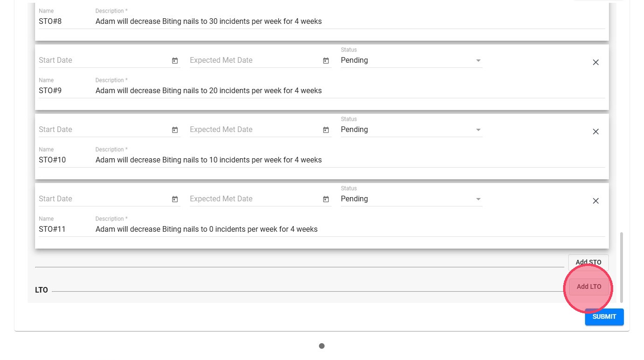Submit the form with SUBMIT button

coord(604,317)
